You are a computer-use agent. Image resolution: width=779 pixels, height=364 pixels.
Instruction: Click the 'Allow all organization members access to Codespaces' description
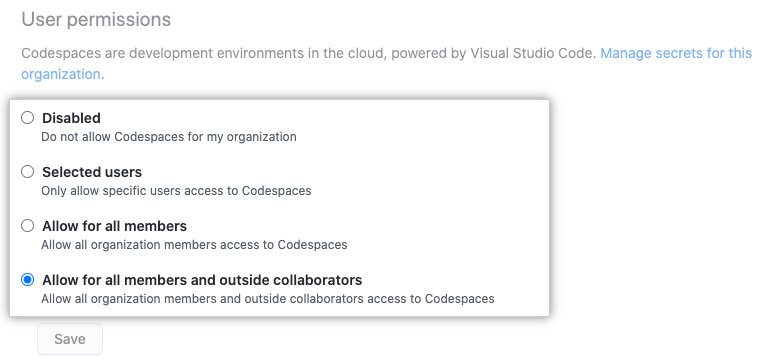click(x=194, y=245)
